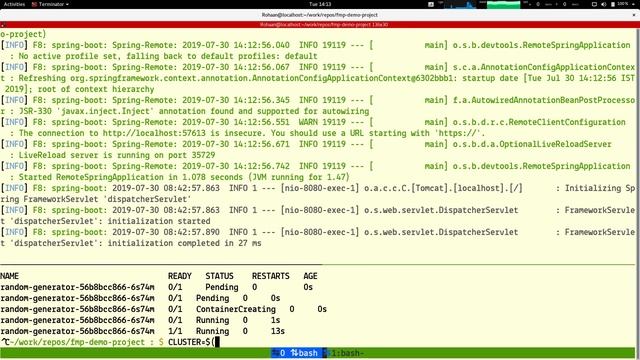Click the battery icon in top bar

point(613,4)
